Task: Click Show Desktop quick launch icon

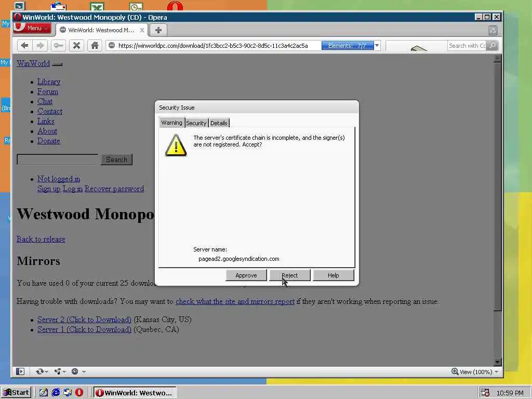Action: click(44, 393)
